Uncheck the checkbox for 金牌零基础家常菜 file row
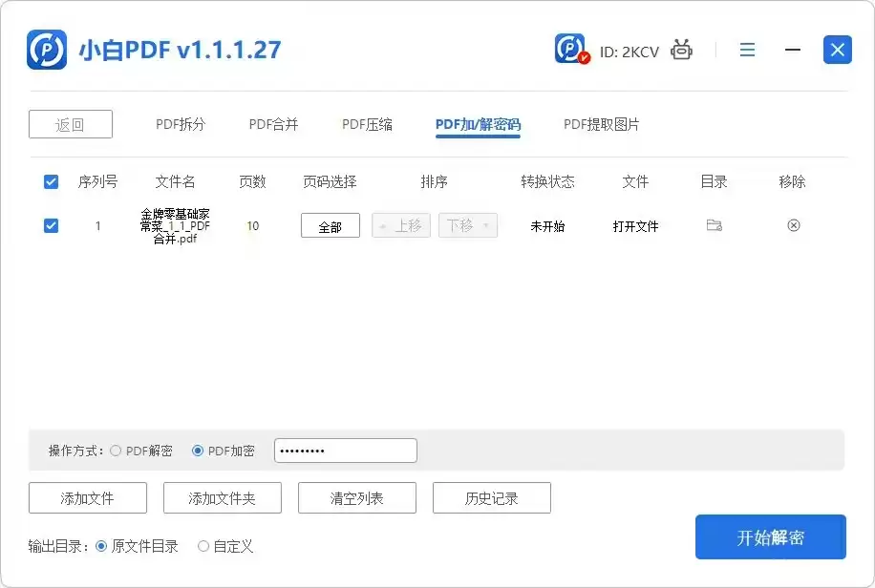The height and width of the screenshot is (588, 875). [x=51, y=225]
